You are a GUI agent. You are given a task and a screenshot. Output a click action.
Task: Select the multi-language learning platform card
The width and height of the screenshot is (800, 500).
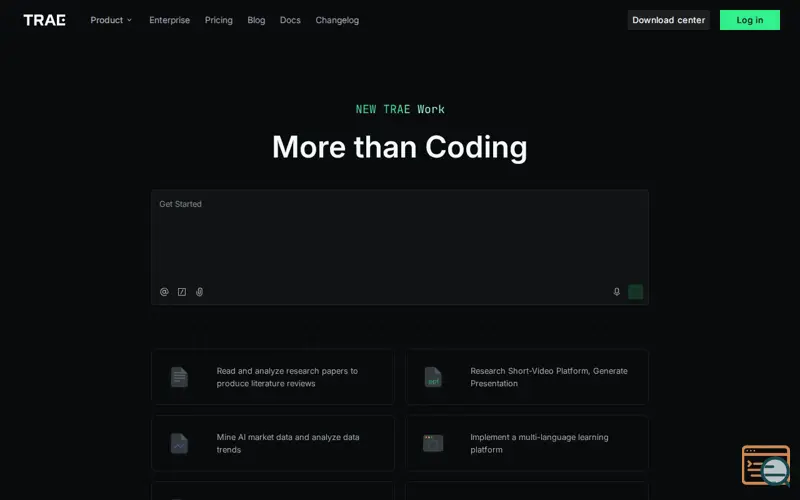[527, 443]
